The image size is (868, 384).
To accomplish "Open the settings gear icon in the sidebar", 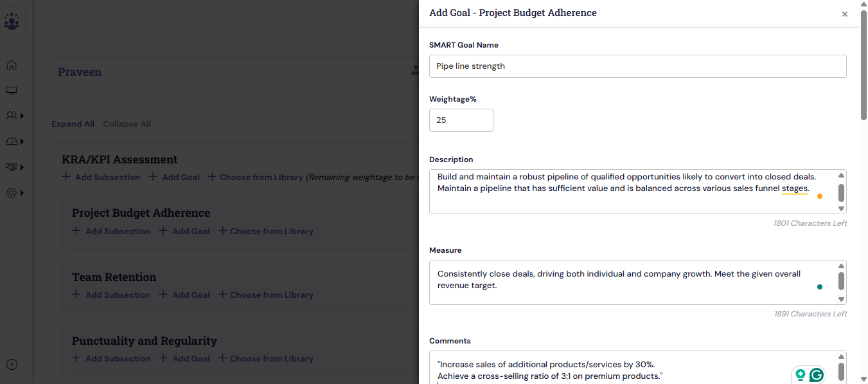I will click(12, 192).
